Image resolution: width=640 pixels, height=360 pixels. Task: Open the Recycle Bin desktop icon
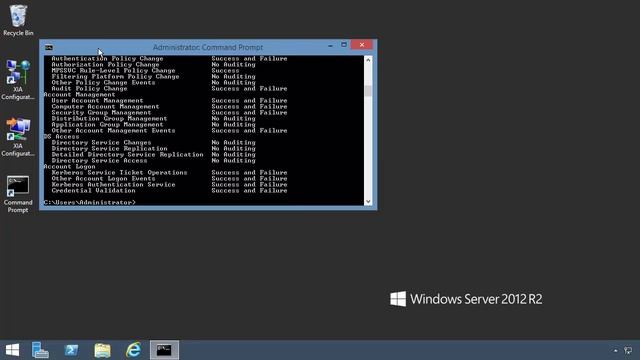pos(18,20)
